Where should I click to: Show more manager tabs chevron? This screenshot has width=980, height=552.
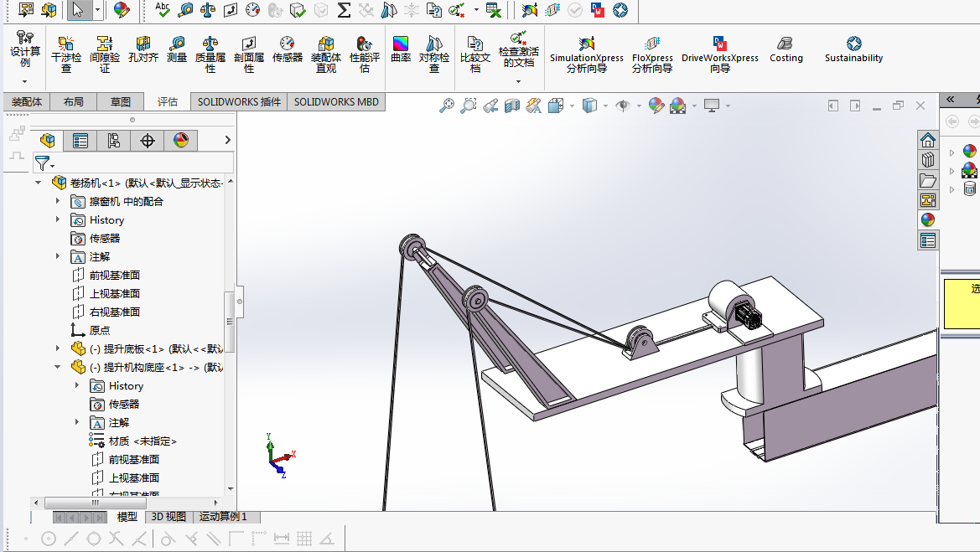227,141
